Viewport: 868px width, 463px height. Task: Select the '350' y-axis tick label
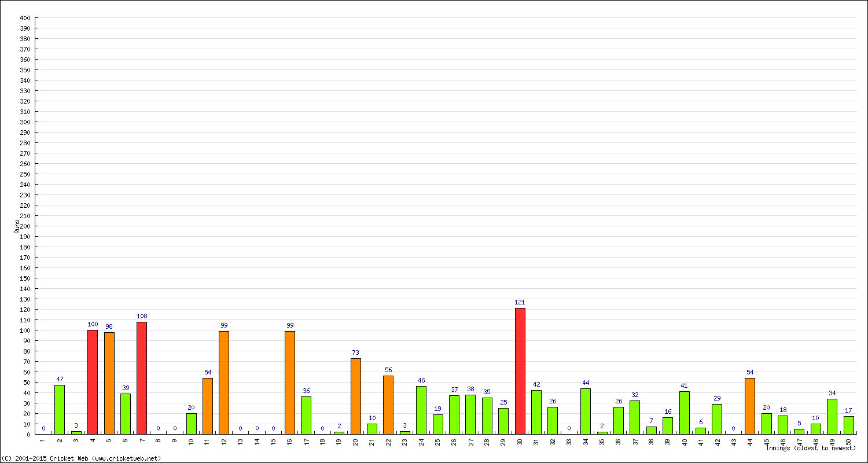click(x=25, y=70)
